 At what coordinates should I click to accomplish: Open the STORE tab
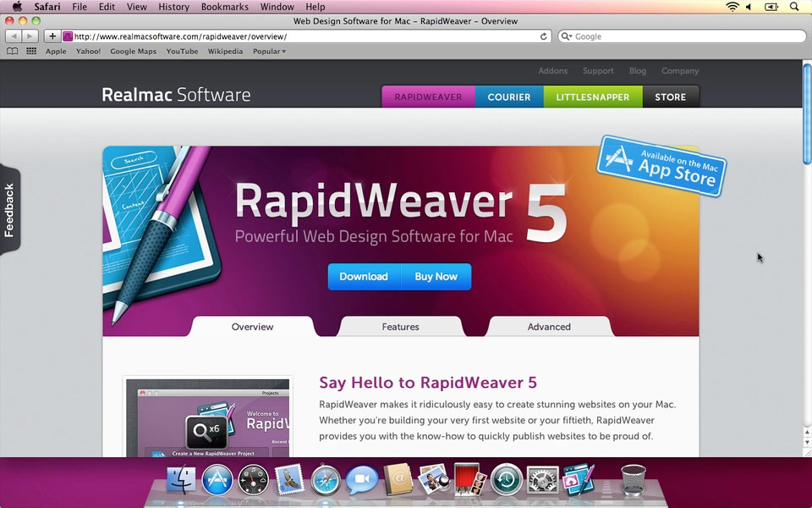tap(671, 97)
